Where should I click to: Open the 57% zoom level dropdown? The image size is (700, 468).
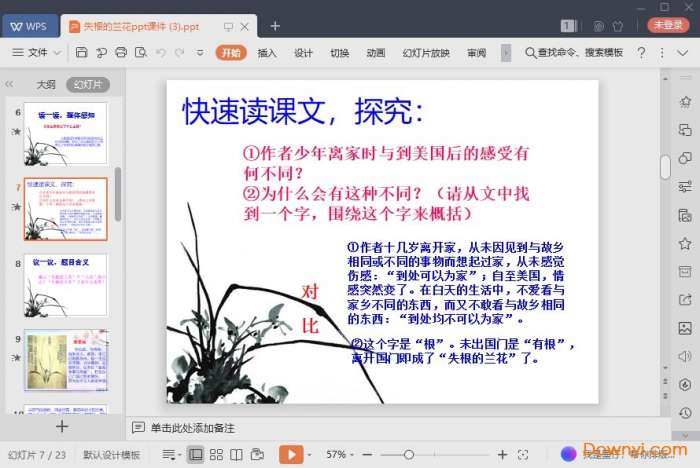pyautogui.click(x=339, y=455)
